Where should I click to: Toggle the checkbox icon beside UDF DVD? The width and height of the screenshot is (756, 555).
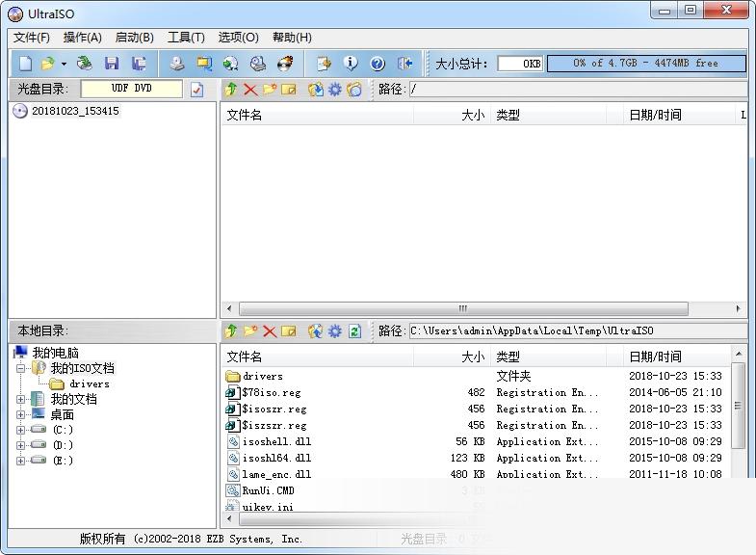coord(197,90)
